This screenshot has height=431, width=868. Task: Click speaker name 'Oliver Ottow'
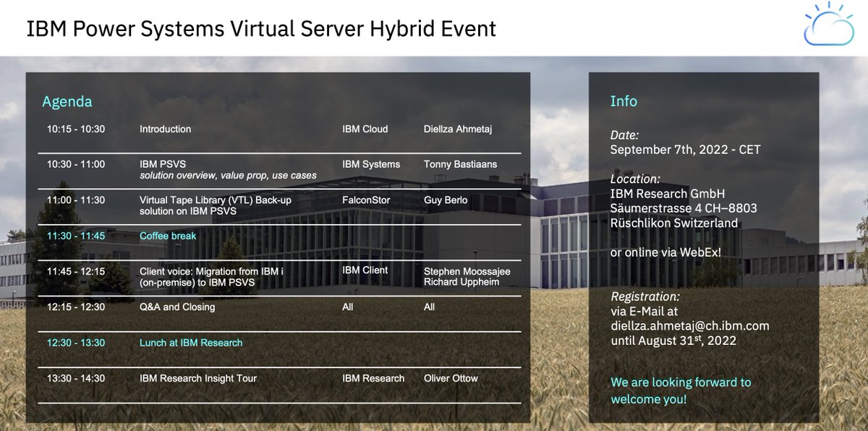(x=451, y=378)
